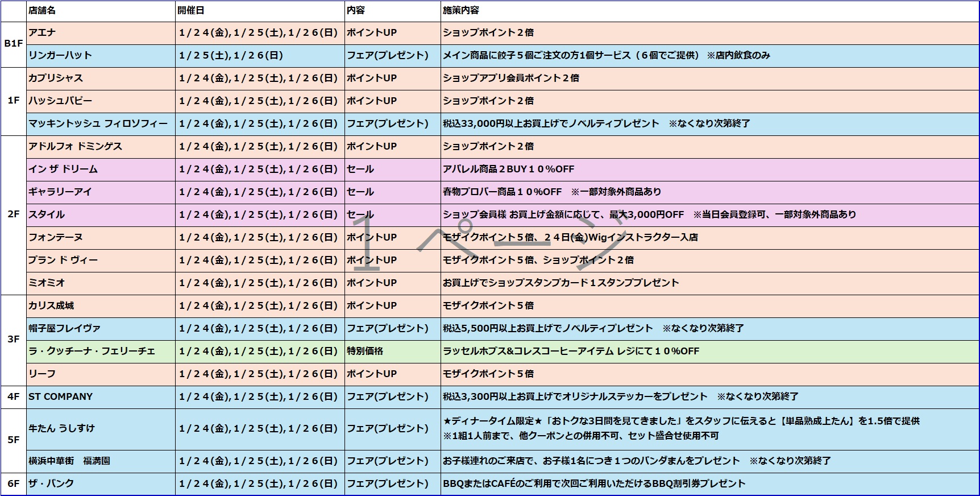Screen dimensions: 980x496
Task: Select the 開催日 column header
Action: pos(260,11)
